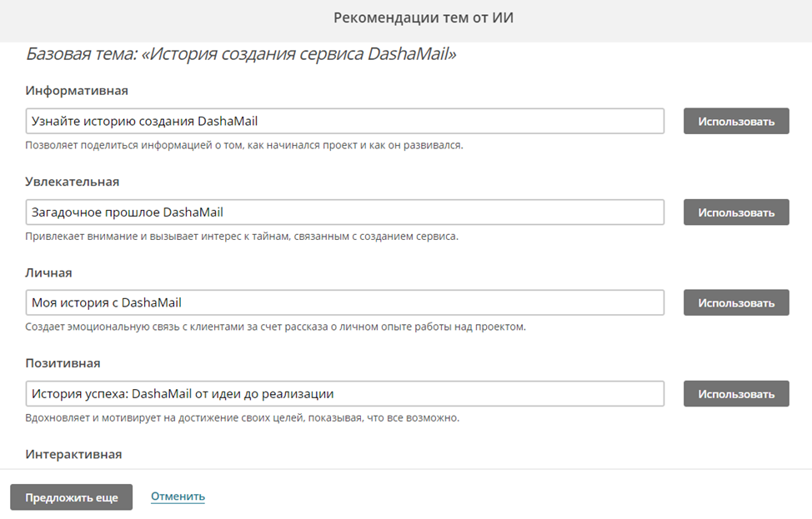Click the description text below 'Загадочное прошлое DashaMail'
Screen dimensions: 812x519
pyautogui.click(x=242, y=236)
